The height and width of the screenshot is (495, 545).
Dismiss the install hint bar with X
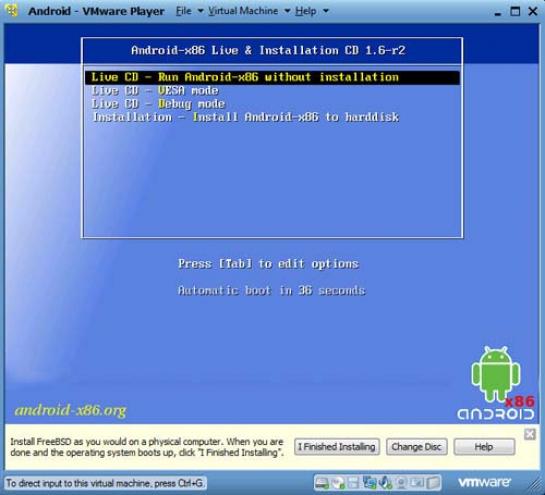(530, 434)
